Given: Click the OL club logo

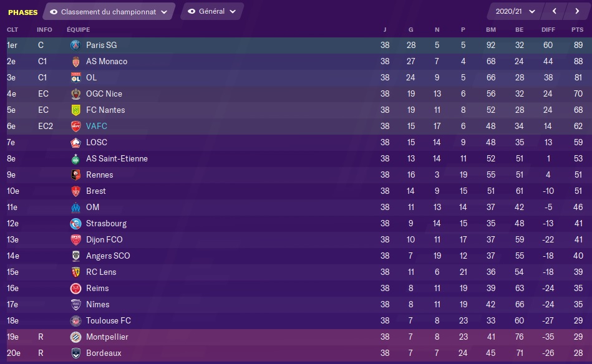Looking at the screenshot, I should tap(76, 78).
